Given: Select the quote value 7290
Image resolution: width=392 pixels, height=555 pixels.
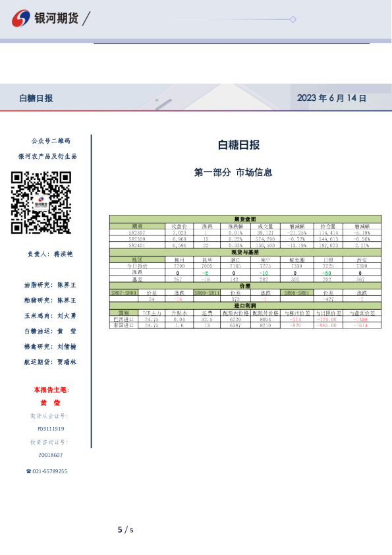Looking at the screenshot, I should (179, 266).
